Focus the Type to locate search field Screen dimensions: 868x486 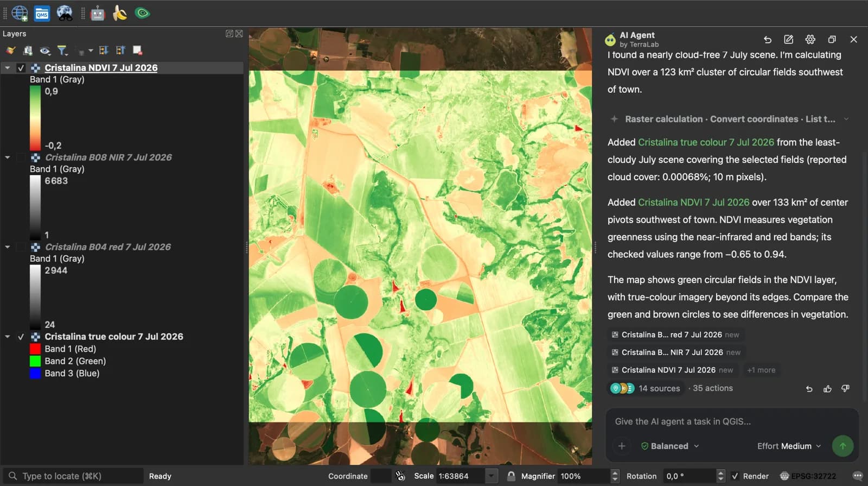[73, 476]
